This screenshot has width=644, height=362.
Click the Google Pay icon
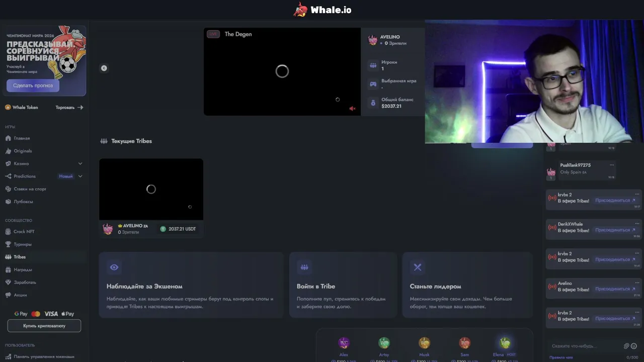pos(21,314)
